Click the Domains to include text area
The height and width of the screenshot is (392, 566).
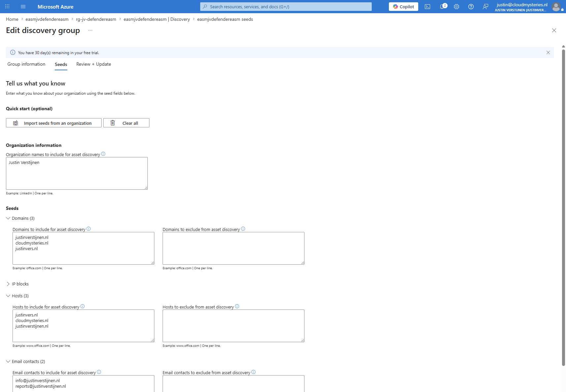(83, 248)
